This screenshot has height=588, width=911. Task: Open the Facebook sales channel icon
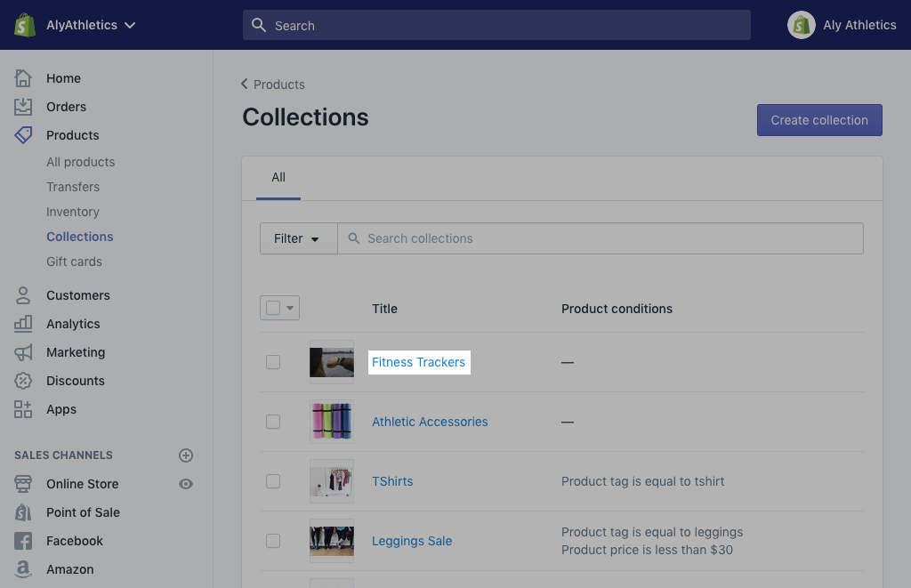tap(25, 541)
